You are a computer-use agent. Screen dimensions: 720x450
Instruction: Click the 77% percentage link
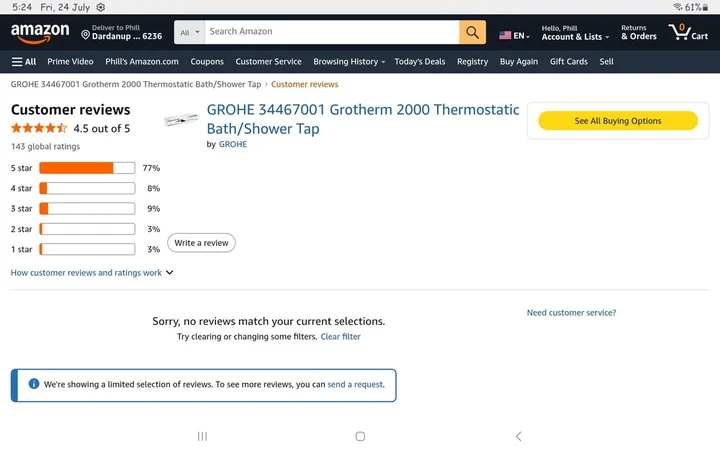point(151,168)
